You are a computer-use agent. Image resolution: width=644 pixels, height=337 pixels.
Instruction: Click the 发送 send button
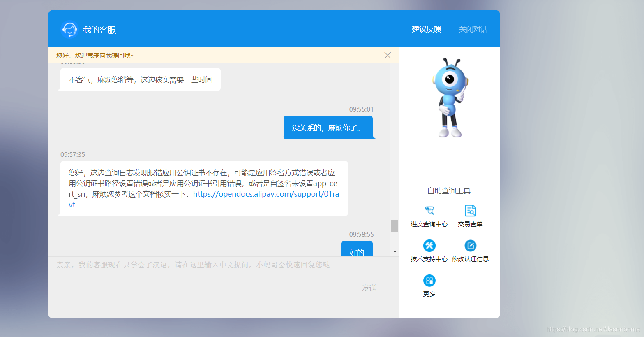click(x=369, y=288)
